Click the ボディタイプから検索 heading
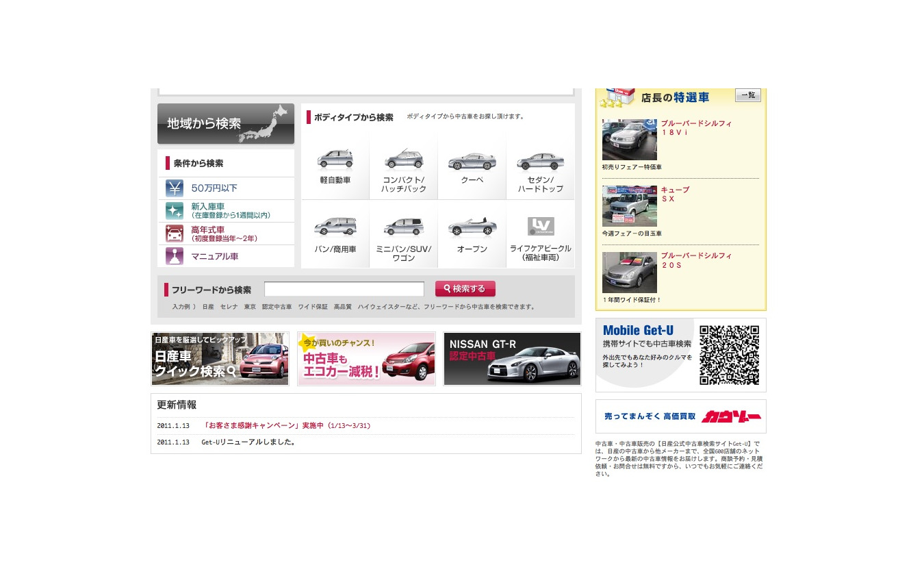 pos(354,117)
